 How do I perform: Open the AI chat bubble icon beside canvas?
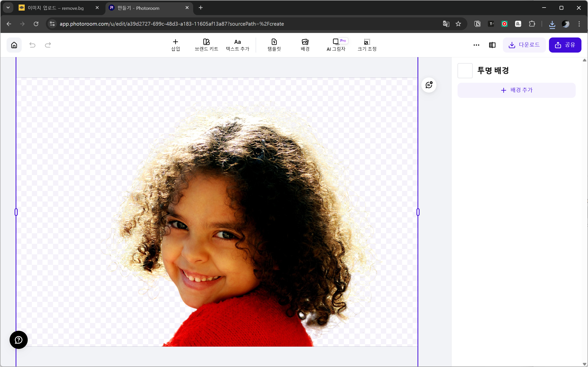click(x=429, y=85)
